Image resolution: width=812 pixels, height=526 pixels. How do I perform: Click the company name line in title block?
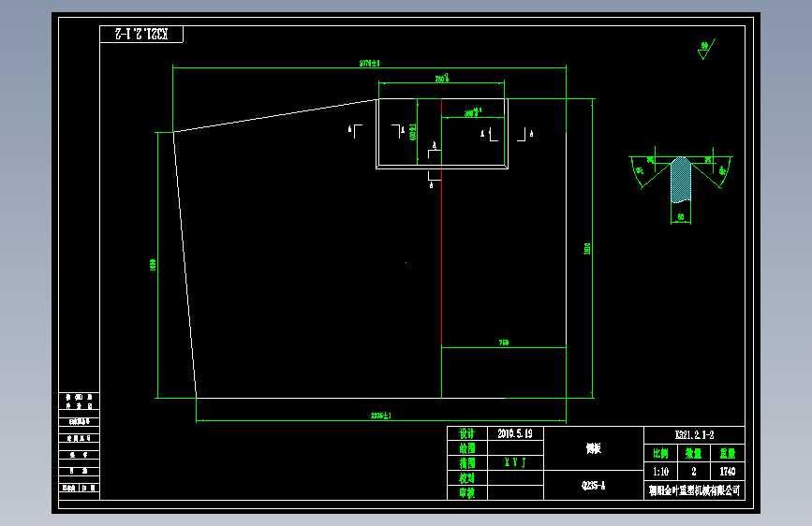[694, 489]
